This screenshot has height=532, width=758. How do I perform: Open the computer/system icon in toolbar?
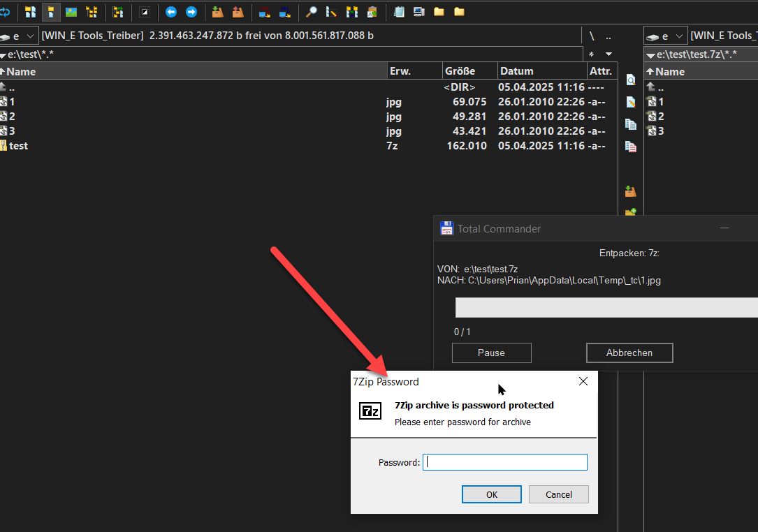click(419, 12)
